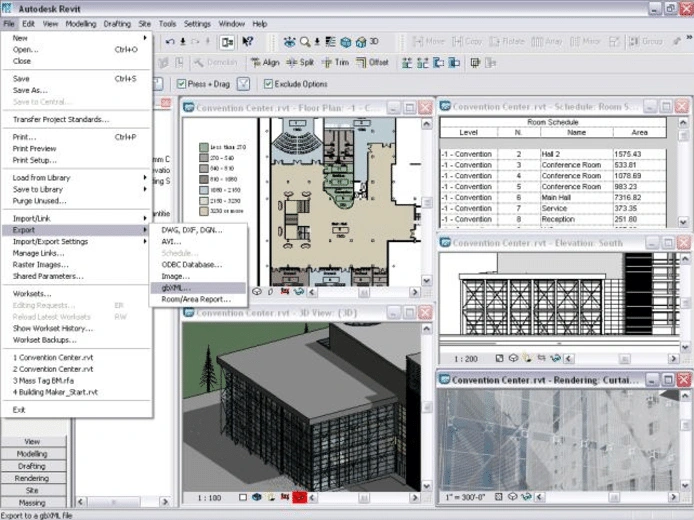Viewport: 694px width, 520px height.
Task: Expand the Import/Link submenu
Action: pos(145,218)
